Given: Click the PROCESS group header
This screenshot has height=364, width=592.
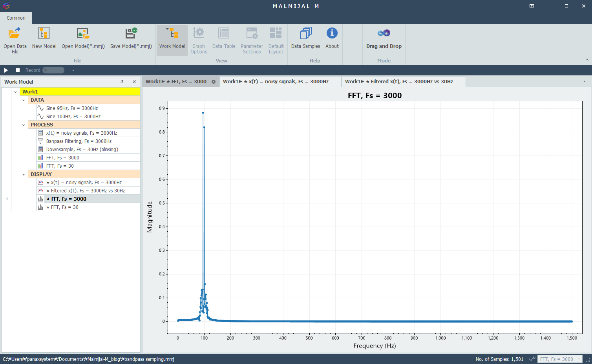Looking at the screenshot, I should pos(84,125).
